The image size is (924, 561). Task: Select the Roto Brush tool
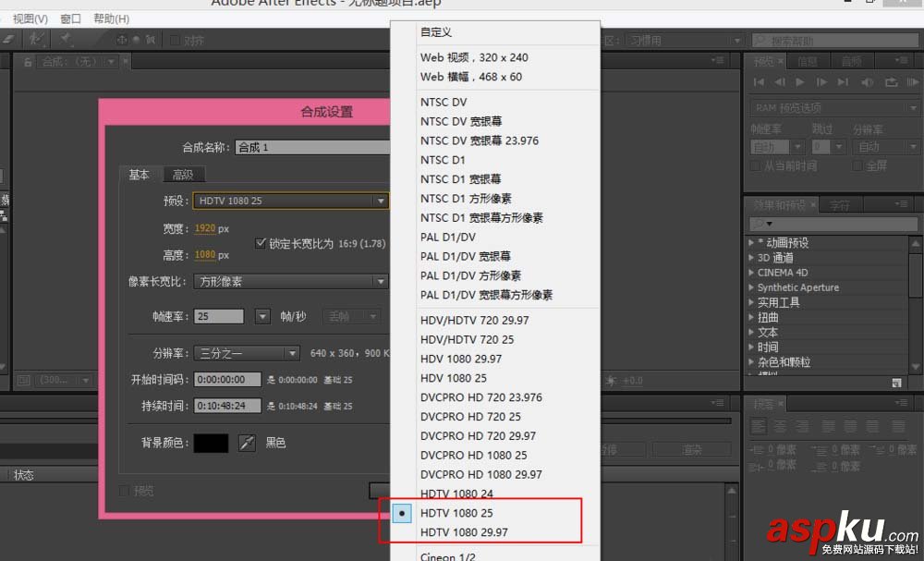pos(37,40)
